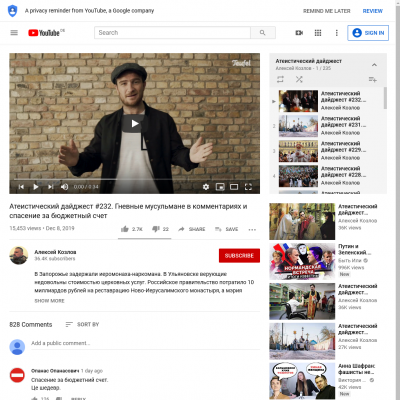Open the YouTube apps grid icon
The height and width of the screenshot is (400, 400).
(318, 33)
